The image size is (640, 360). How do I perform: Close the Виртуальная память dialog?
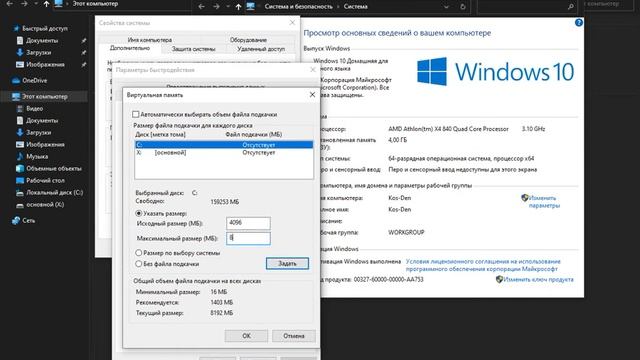pos(312,95)
